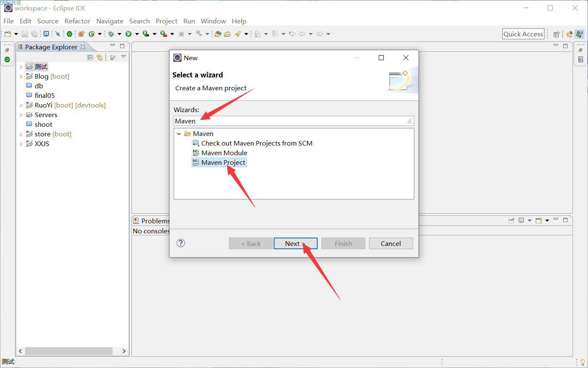Click the Cancel button
The image size is (588, 368).
(x=391, y=243)
